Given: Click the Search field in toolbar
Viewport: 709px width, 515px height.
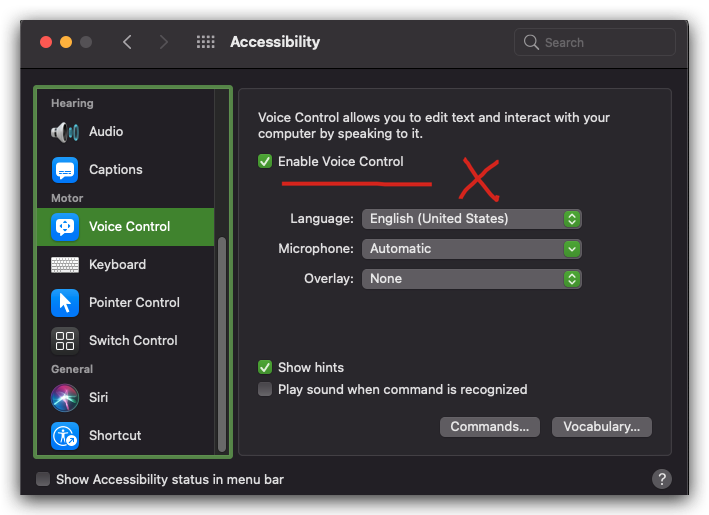Looking at the screenshot, I should pos(595,42).
